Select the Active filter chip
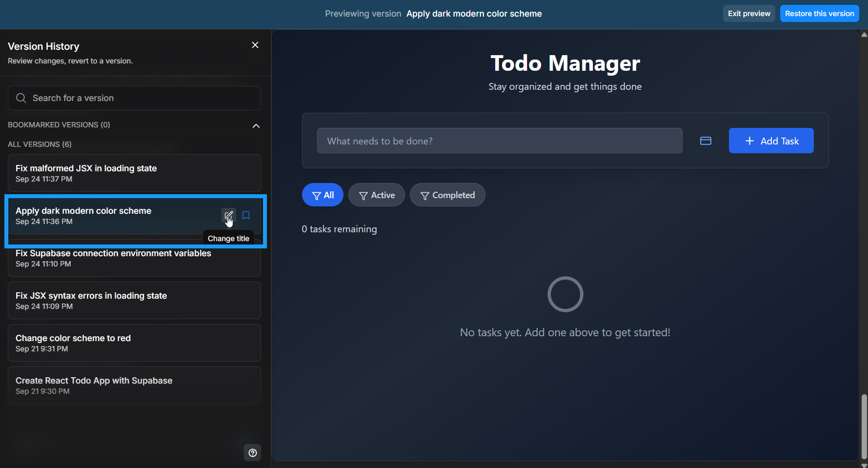868x468 pixels. tap(376, 195)
